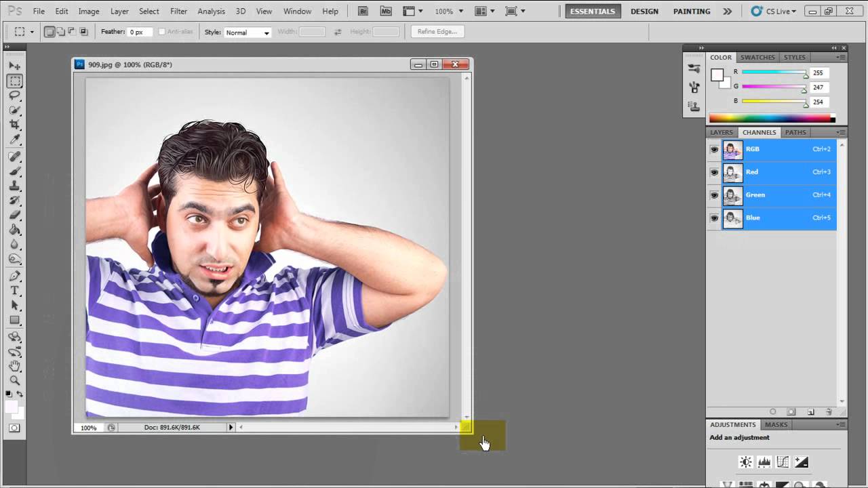The width and height of the screenshot is (868, 488).
Task: Select the Spot Healing Brush tool
Action: point(14,157)
